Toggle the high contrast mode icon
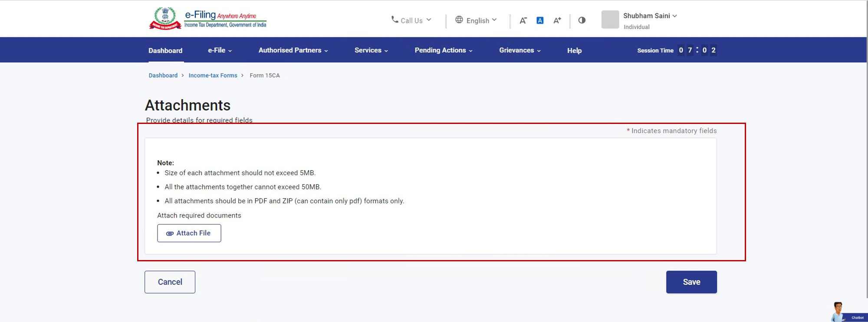Screen dimensions: 868x322 pos(582,20)
